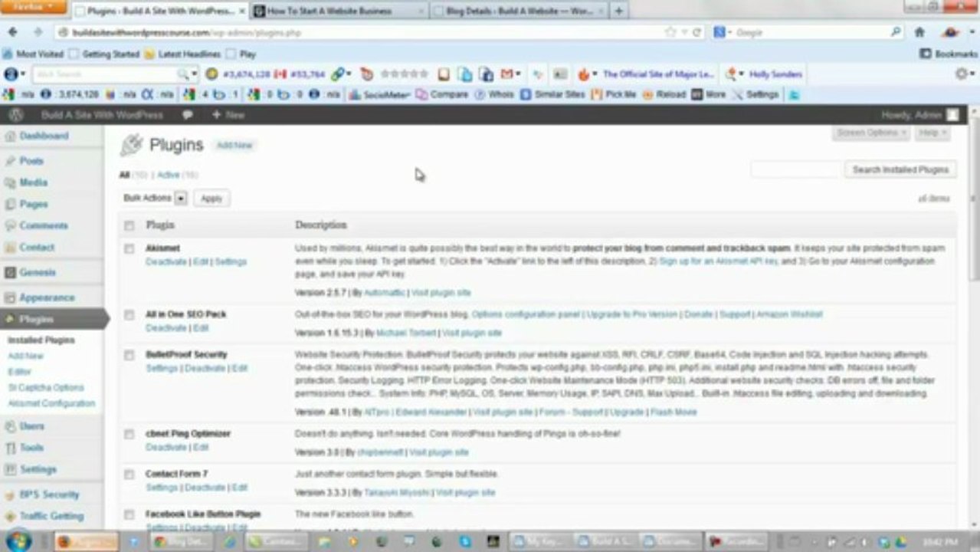
Task: Click Search Installed Plugins button
Action: pos(900,169)
